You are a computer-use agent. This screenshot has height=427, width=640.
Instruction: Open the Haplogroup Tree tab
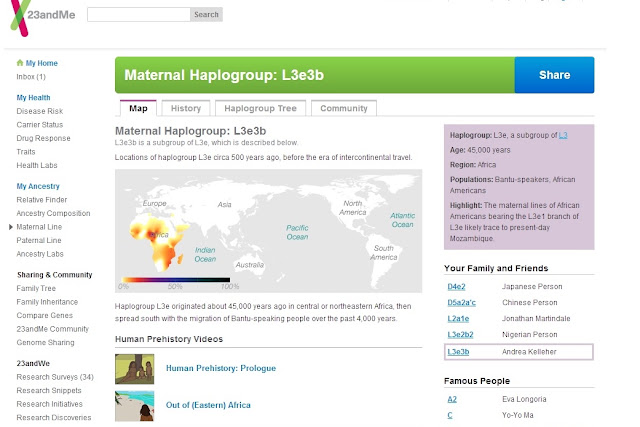pyautogui.click(x=260, y=108)
